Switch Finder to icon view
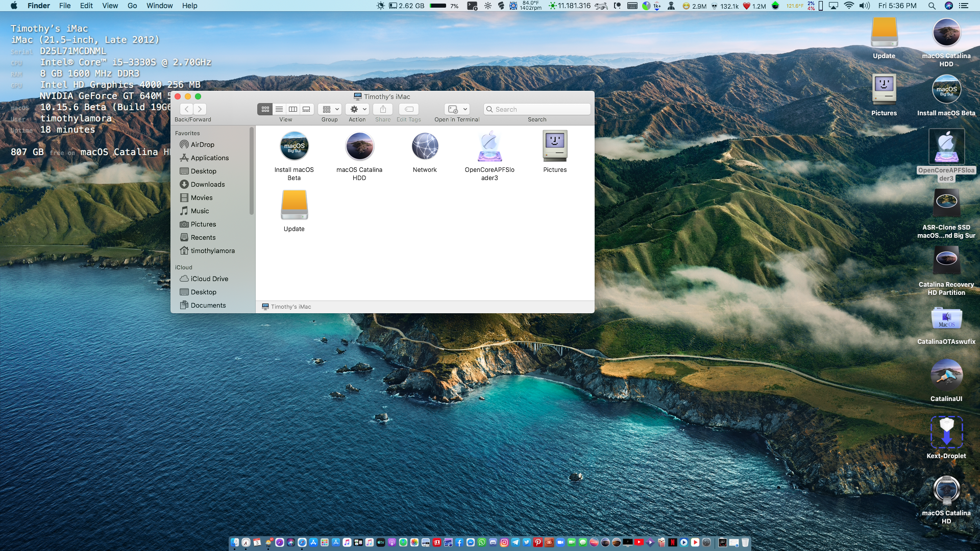This screenshot has height=551, width=980. click(265, 109)
